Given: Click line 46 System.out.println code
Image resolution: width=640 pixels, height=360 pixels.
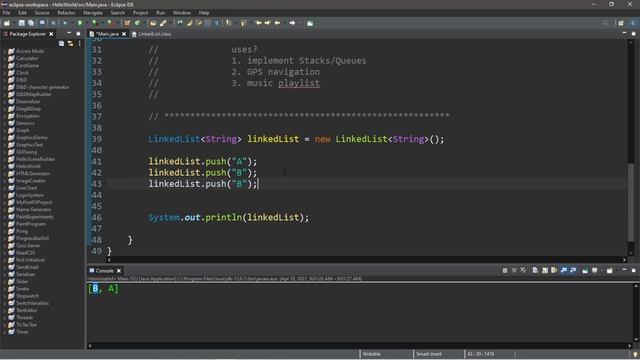Looking at the screenshot, I should pyautogui.click(x=229, y=218).
